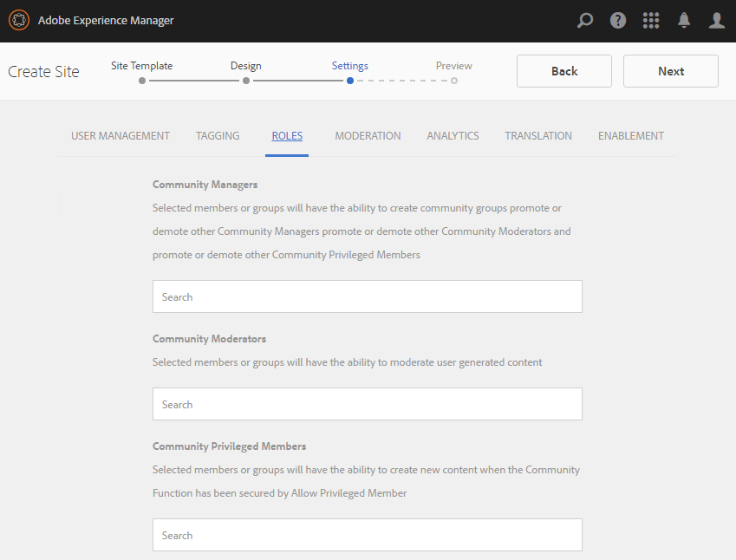Image resolution: width=736 pixels, height=560 pixels.
Task: Switch to the Enablement tab
Action: (x=631, y=136)
